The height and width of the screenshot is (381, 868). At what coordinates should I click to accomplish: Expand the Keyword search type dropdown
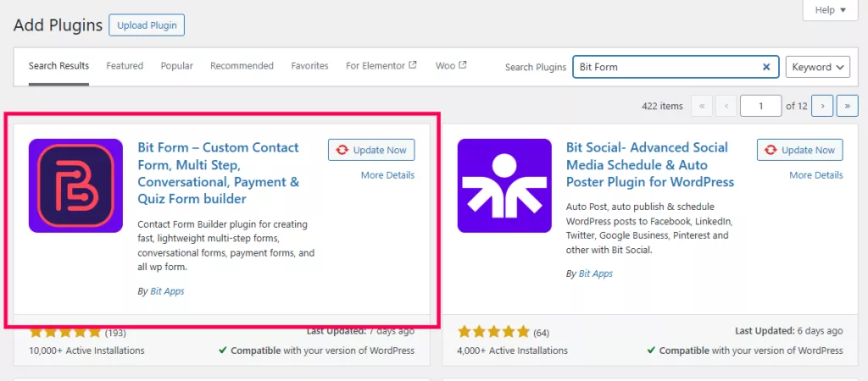(x=817, y=67)
